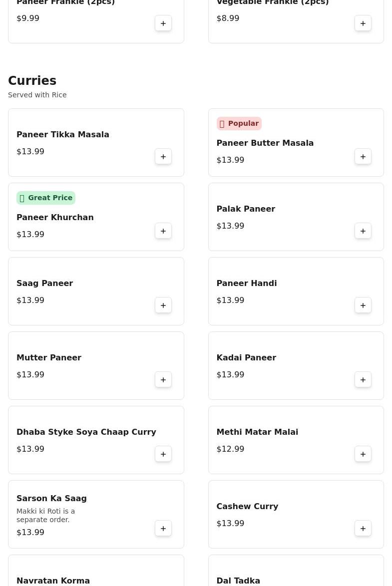Open Paneer Khurchan item details
Screen dimensions: 392x586
tap(55, 218)
